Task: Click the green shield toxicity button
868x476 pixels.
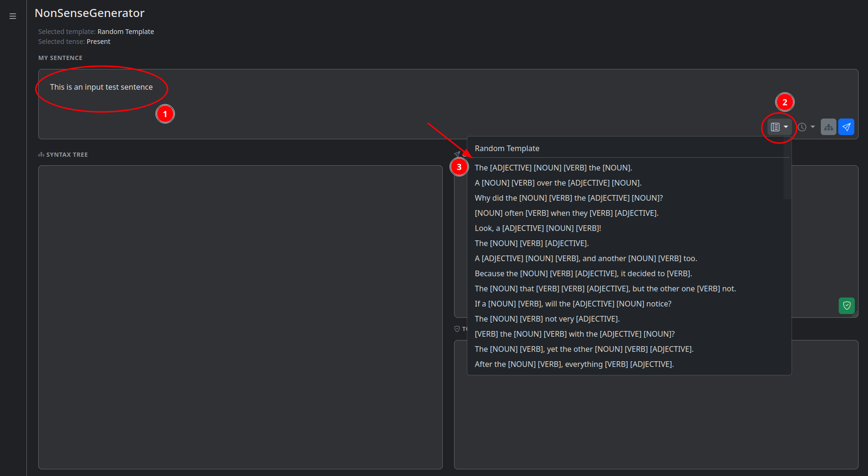Action: click(847, 306)
